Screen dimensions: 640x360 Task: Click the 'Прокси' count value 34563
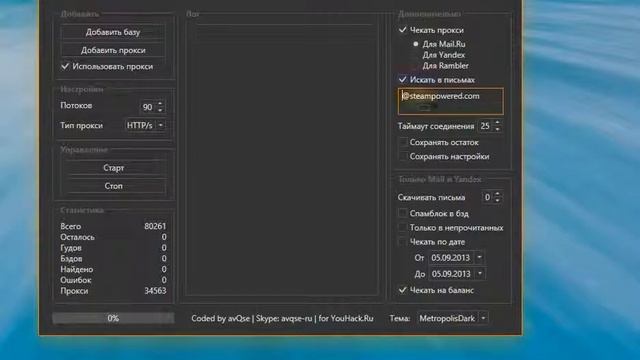[155, 291]
